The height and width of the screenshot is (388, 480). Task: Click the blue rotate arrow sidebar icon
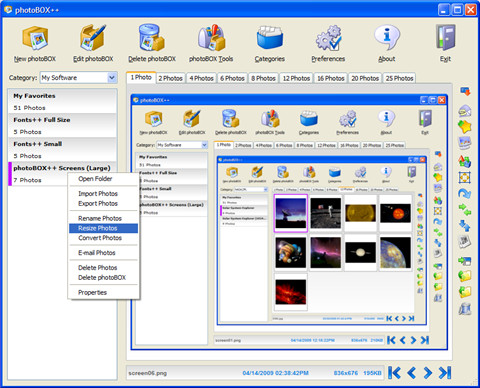(465, 194)
